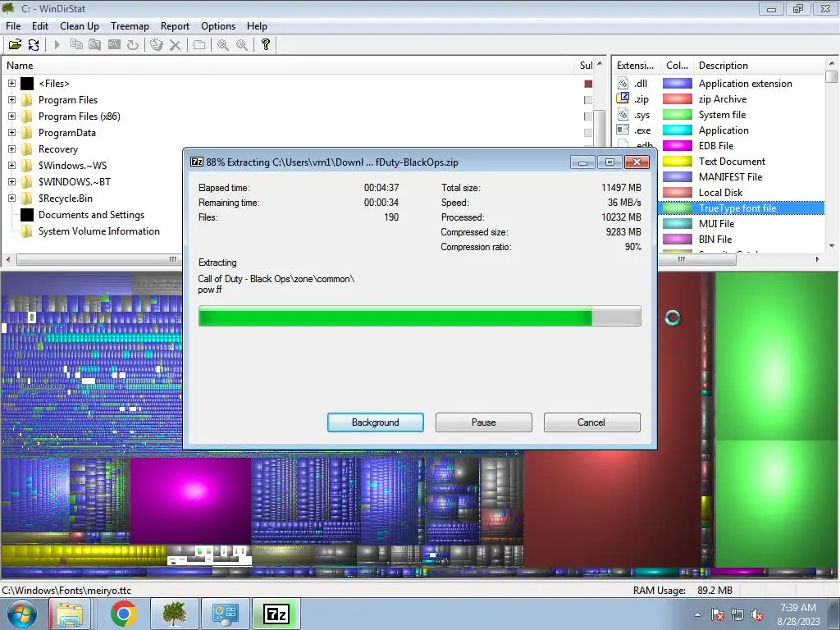Open the Control Panel taskbar icon
Viewport: 840px width, 630px height.
pyautogui.click(x=225, y=614)
